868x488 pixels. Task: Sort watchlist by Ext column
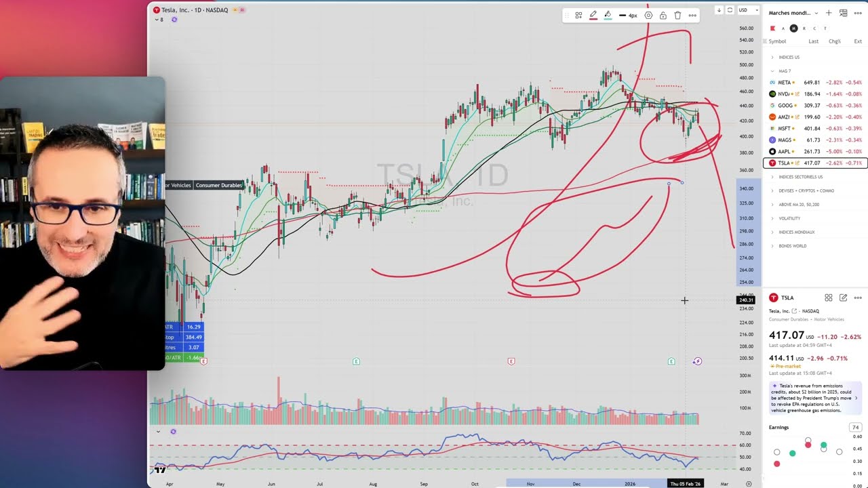858,41
